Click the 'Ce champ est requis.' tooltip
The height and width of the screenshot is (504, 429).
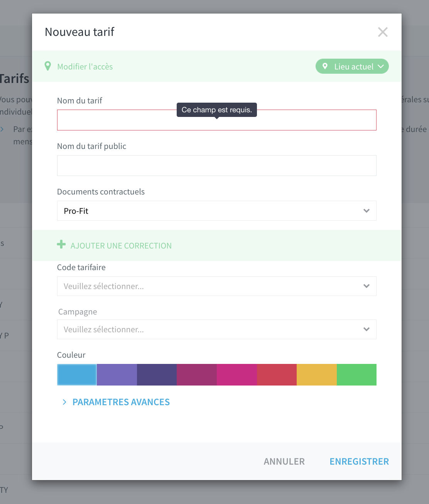tap(217, 110)
